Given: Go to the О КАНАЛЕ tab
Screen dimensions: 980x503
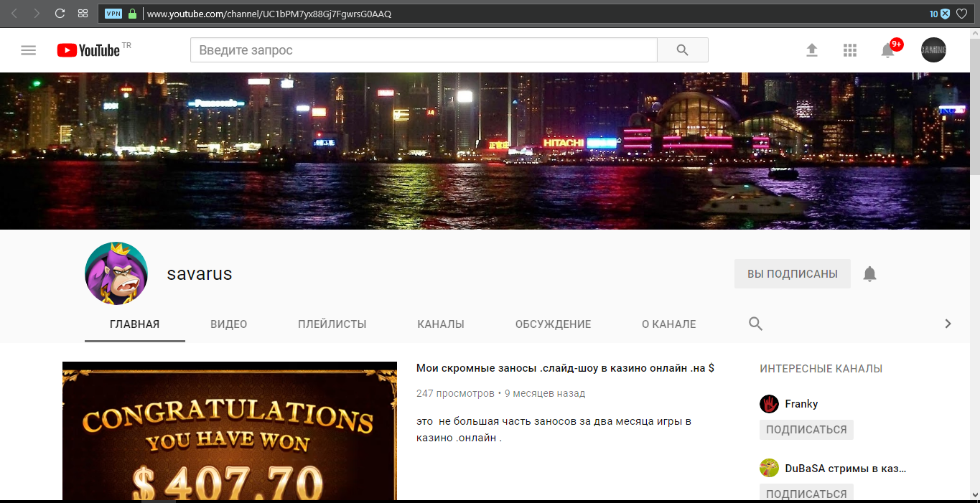Looking at the screenshot, I should [x=668, y=324].
